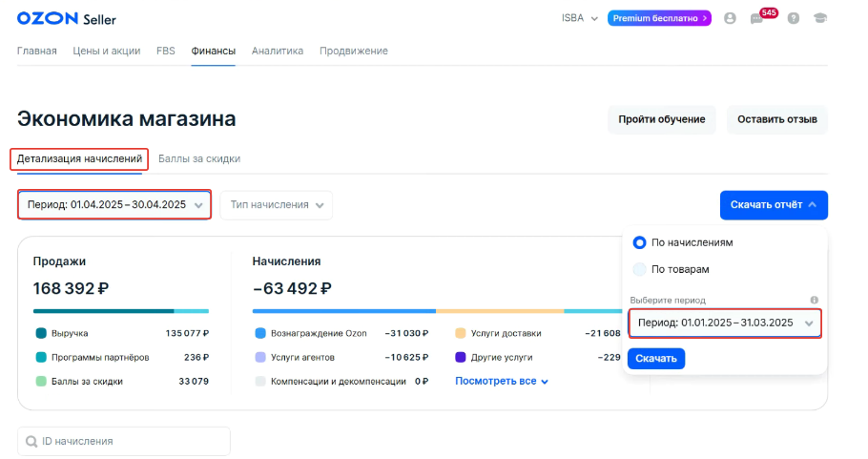Switch to Баллы за скидки tab
This screenshot has width=868, height=459.
point(199,159)
